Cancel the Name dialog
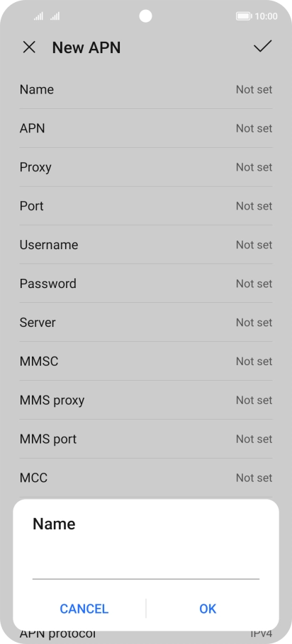 pyautogui.click(x=84, y=609)
